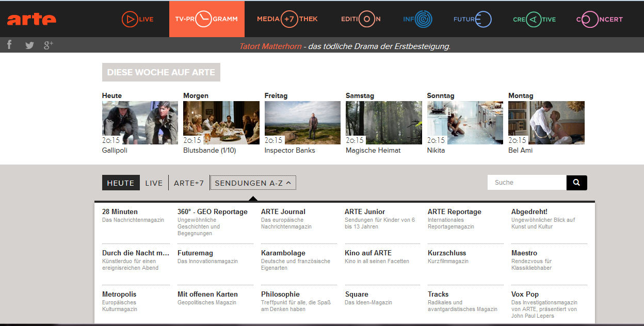Open the Gallipoli thumbnail for Heute
The width and height of the screenshot is (644, 326).
point(140,123)
